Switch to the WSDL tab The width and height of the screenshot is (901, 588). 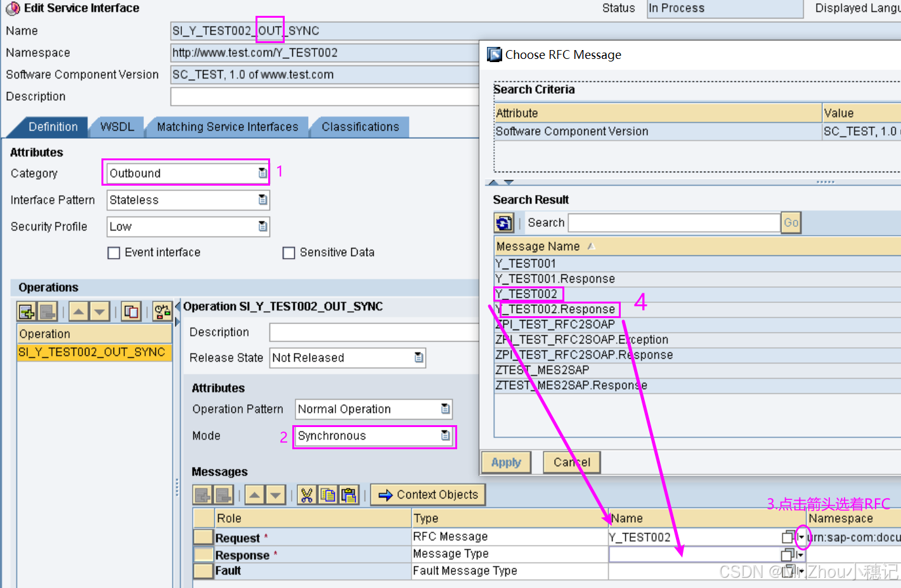pos(117,127)
